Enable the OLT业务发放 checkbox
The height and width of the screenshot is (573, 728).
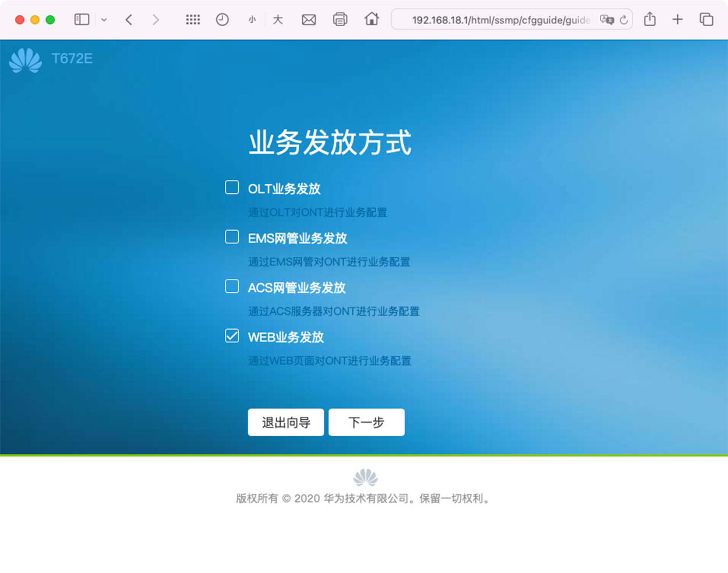coord(232,187)
